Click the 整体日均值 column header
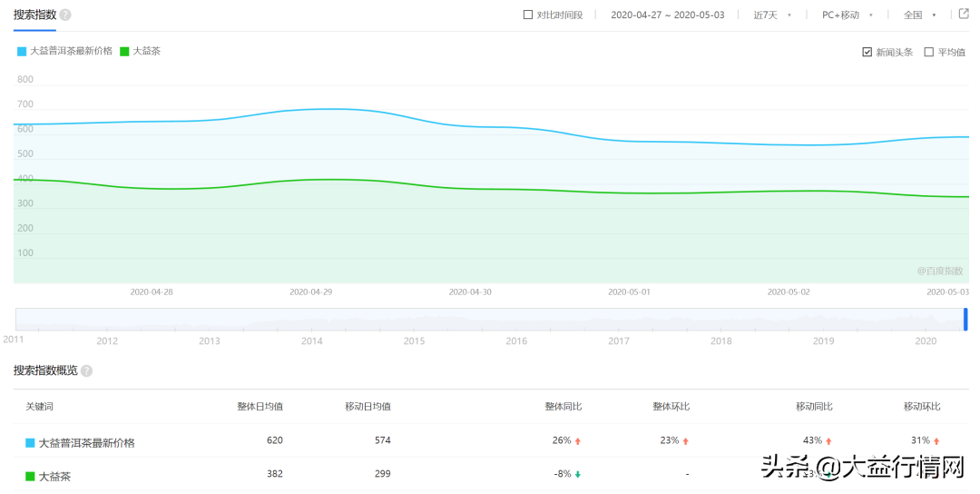Screen dimensions: 980x494 [x=260, y=407]
